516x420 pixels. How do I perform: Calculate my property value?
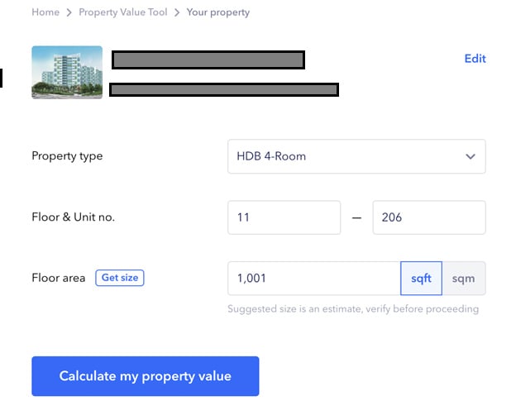146,376
